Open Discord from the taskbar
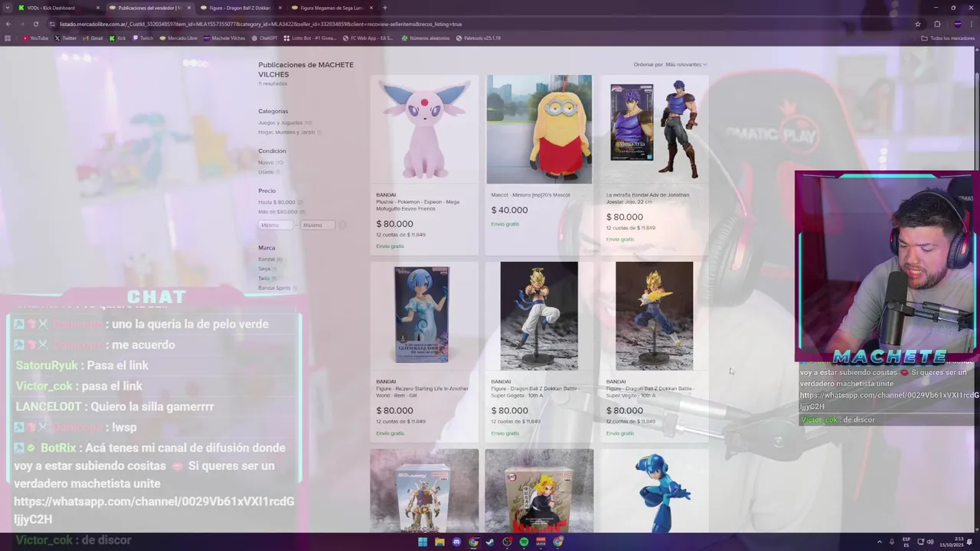980x551 pixels. coord(456,542)
